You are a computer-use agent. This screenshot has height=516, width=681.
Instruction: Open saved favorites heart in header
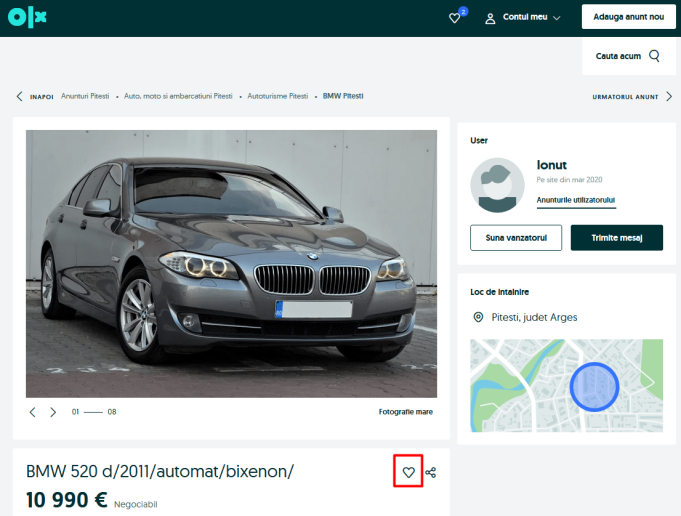(454, 18)
